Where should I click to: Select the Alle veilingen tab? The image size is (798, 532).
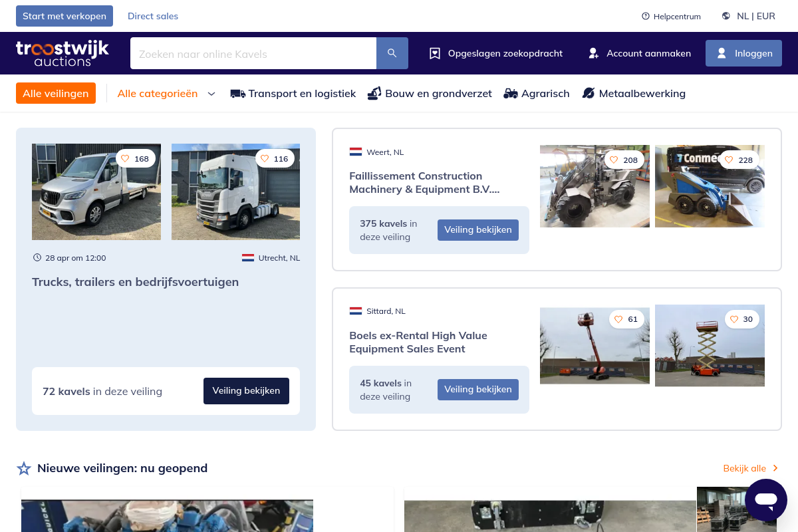56,93
